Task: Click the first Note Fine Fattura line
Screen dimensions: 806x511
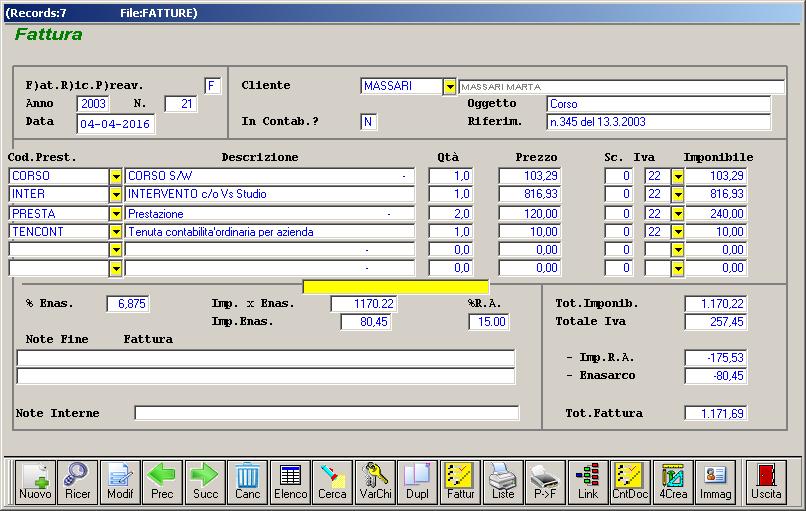Action: [x=266, y=358]
